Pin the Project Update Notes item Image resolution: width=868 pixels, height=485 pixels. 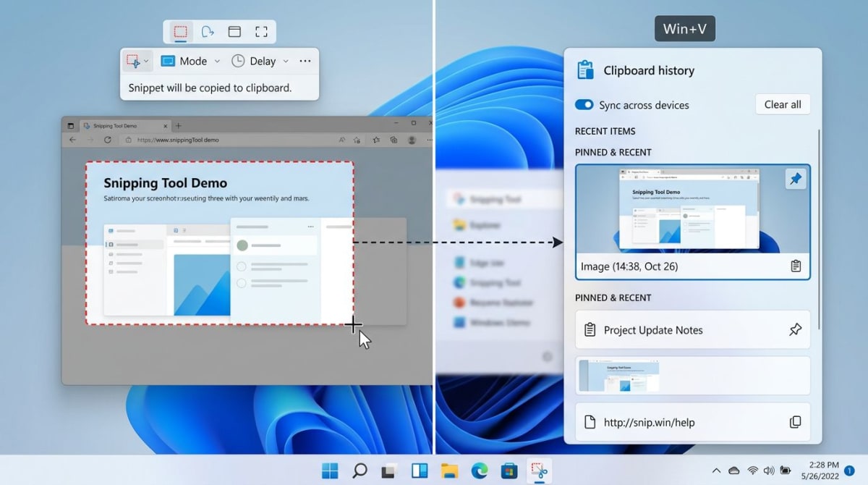(795, 330)
